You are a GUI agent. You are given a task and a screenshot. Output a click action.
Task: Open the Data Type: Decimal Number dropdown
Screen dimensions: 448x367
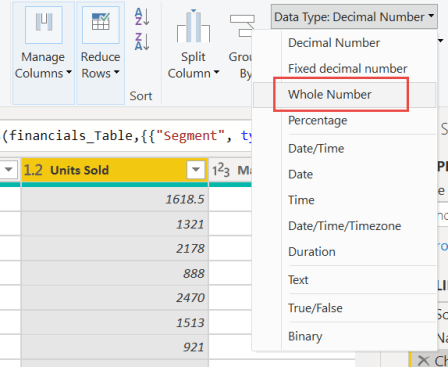point(354,17)
